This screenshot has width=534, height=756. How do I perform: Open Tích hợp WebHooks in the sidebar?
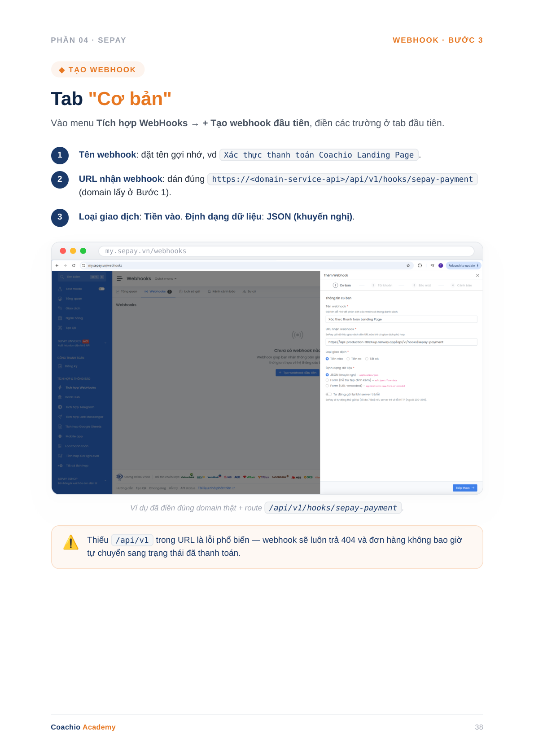(80, 387)
